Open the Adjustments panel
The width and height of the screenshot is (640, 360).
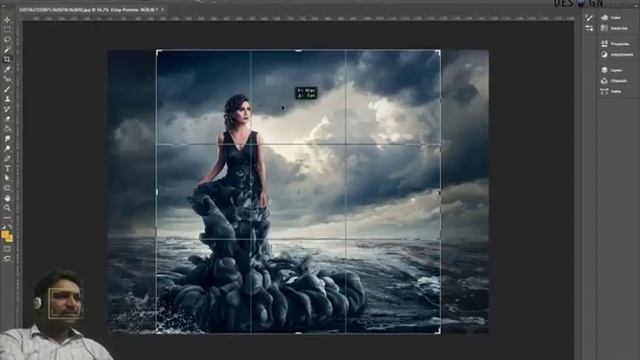click(617, 54)
